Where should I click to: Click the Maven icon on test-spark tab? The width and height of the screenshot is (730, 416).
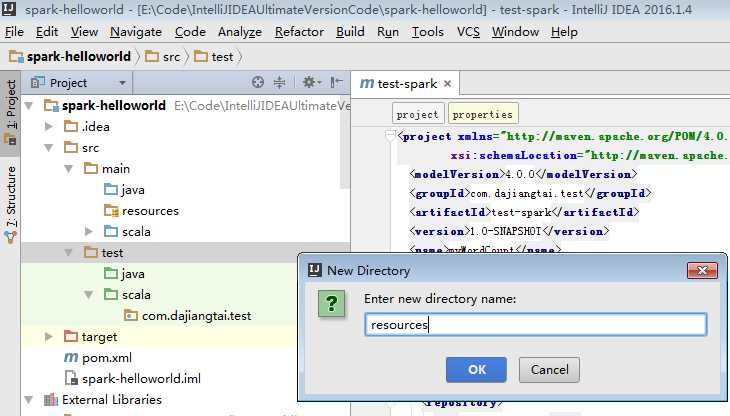click(367, 83)
